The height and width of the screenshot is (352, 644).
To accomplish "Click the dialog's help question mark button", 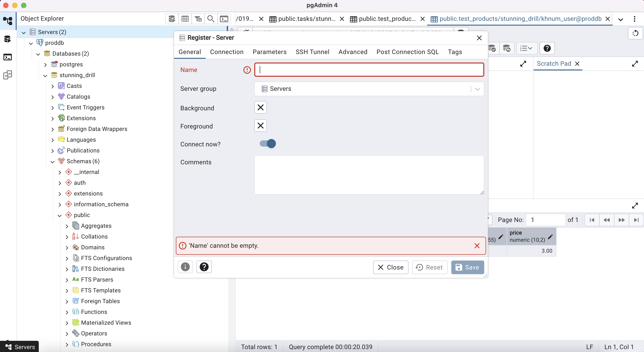I will pyautogui.click(x=204, y=267).
